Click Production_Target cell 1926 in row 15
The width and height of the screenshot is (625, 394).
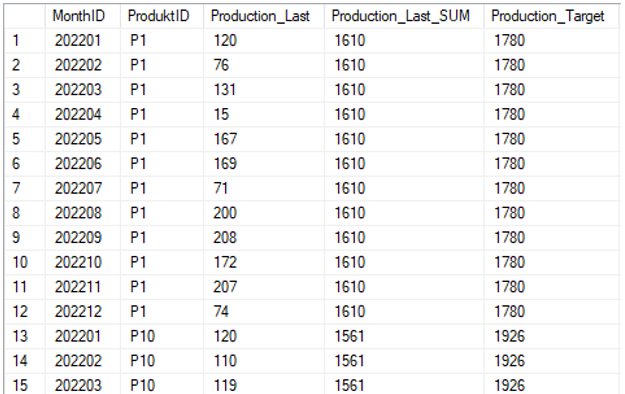tap(552, 384)
